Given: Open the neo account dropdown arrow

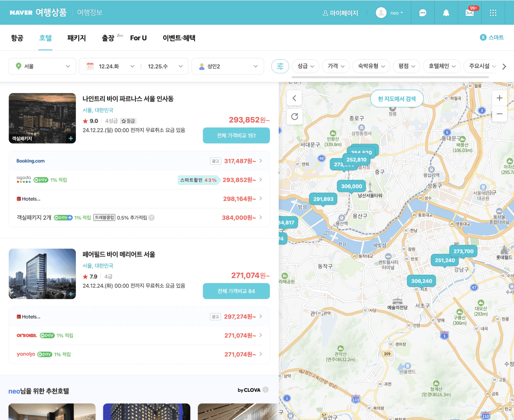Looking at the screenshot, I should (402, 13).
